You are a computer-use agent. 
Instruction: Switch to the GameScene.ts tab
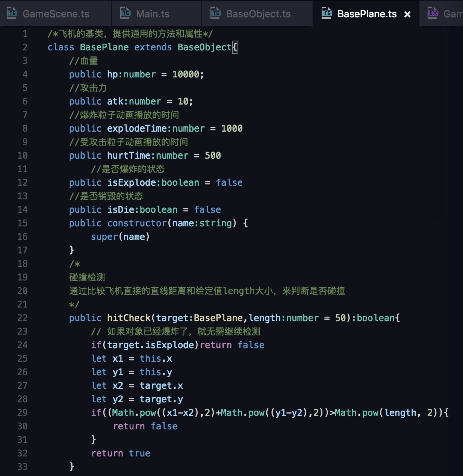(56, 14)
